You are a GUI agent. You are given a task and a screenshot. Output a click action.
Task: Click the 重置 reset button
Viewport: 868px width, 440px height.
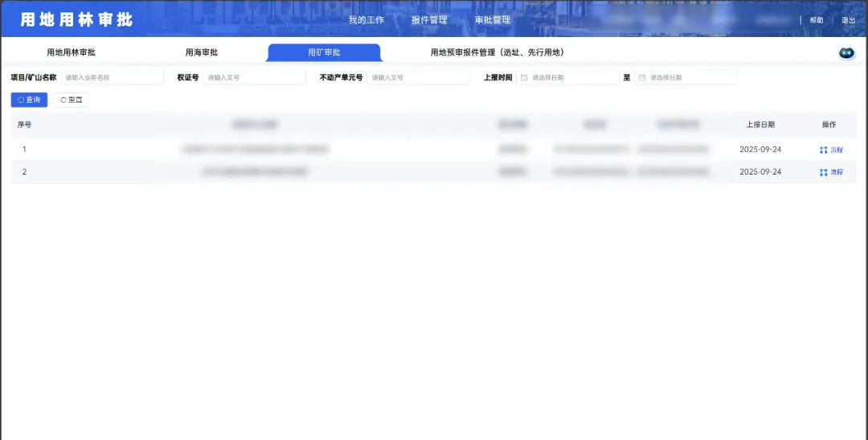pyautogui.click(x=72, y=100)
